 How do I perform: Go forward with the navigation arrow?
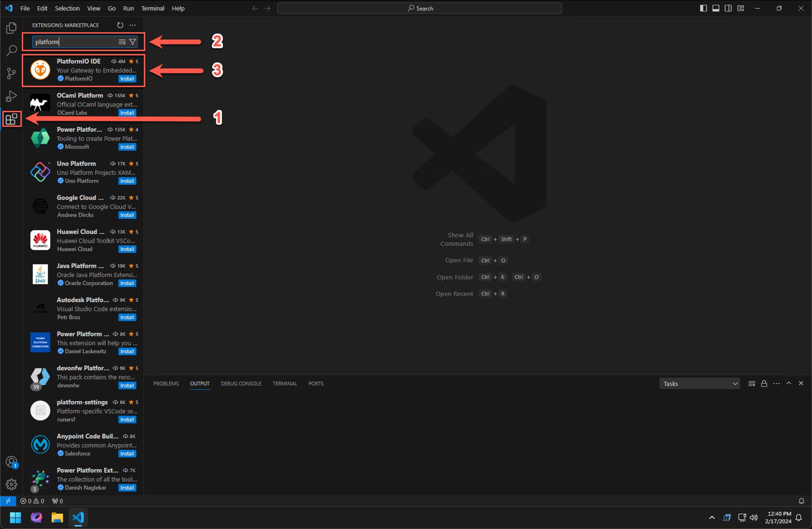coord(267,8)
